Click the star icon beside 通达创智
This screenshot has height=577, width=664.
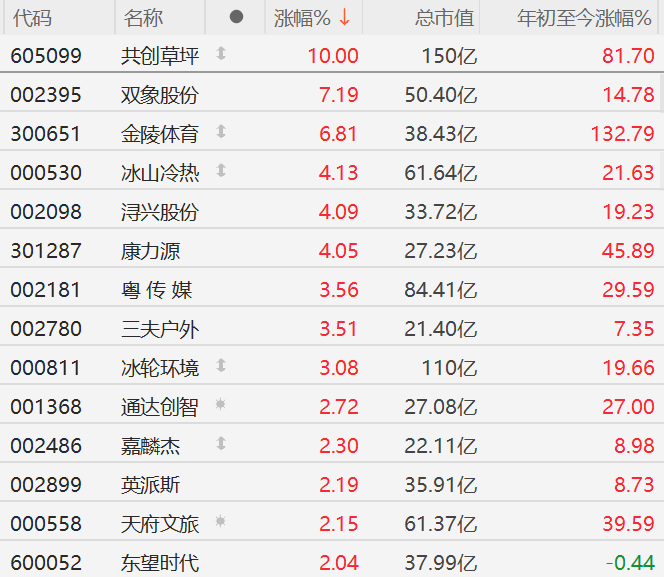click(220, 404)
